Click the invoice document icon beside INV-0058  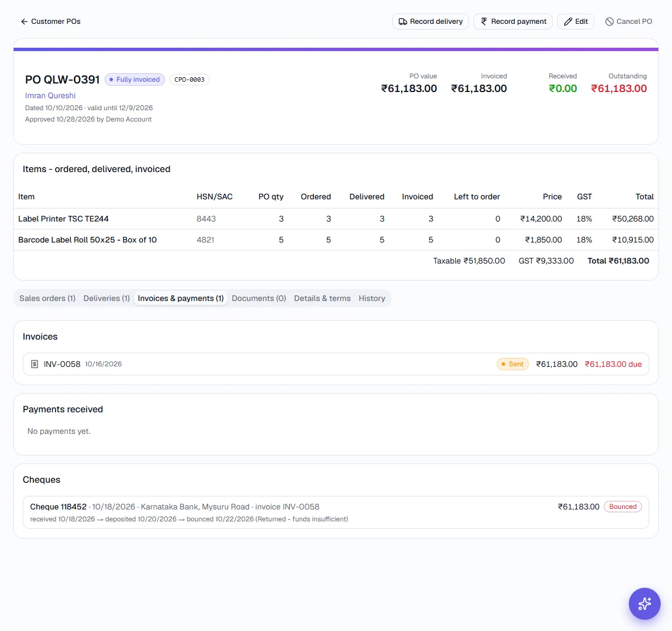35,364
